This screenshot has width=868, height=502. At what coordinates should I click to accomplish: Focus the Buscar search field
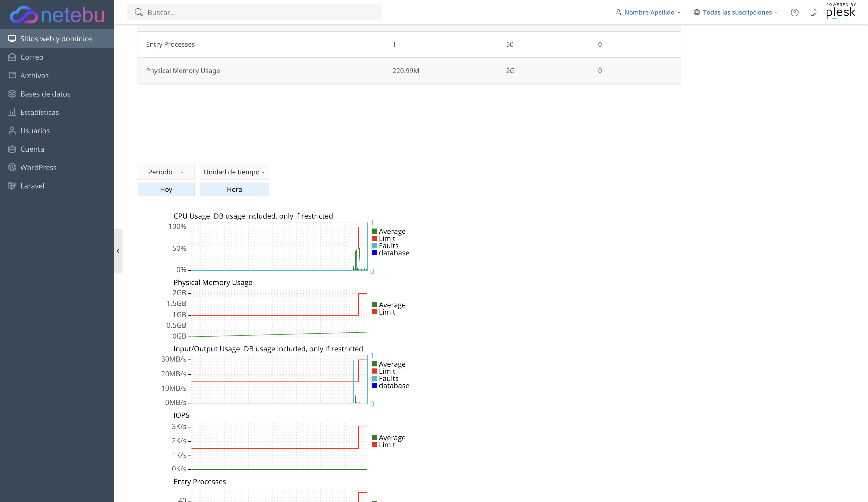(x=254, y=13)
